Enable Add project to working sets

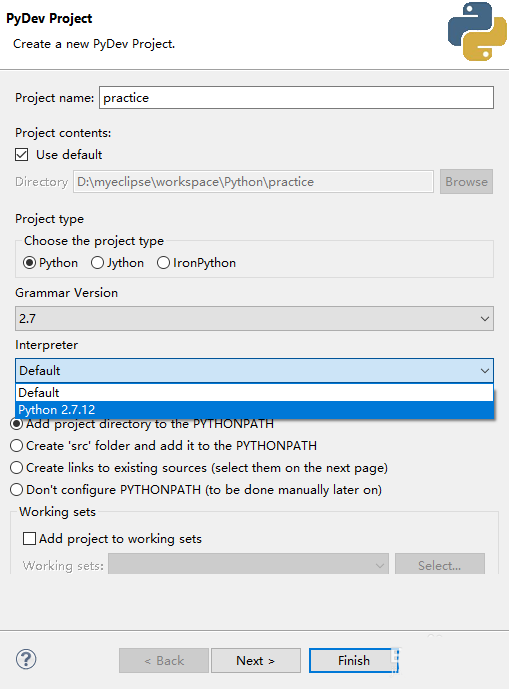pyautogui.click(x=29, y=539)
